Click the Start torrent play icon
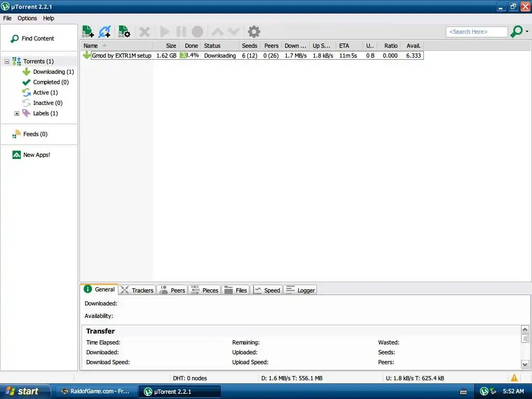 point(165,32)
